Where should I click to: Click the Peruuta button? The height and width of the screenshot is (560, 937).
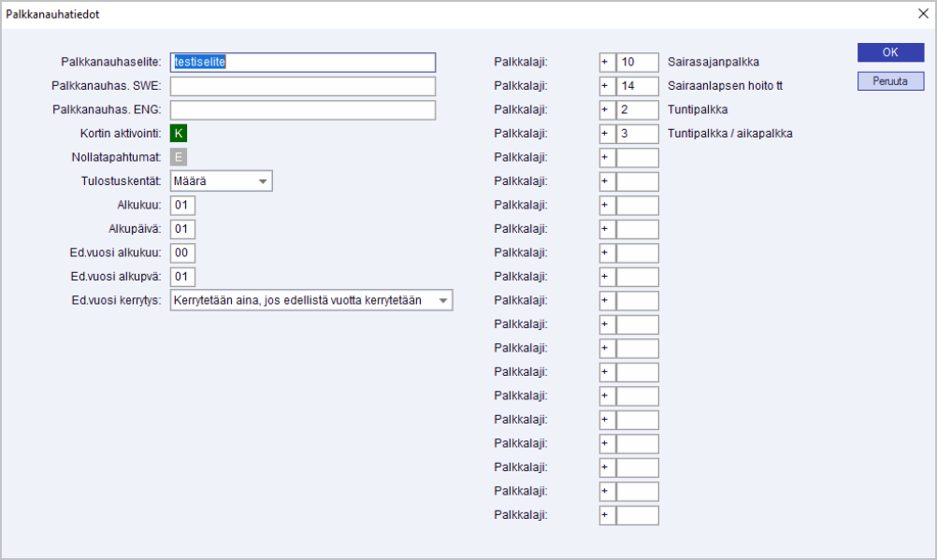[890, 81]
